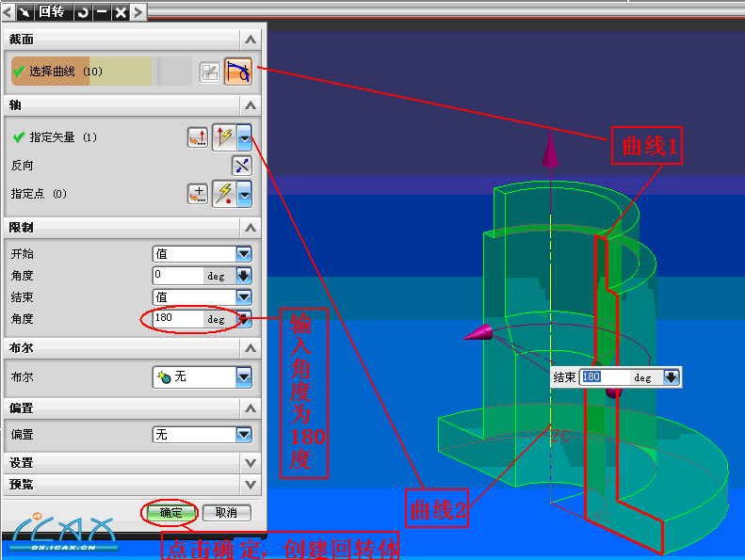The width and height of the screenshot is (745, 560).
Task: Click the reset icon in dialog title bar
Action: pyautogui.click(x=82, y=12)
